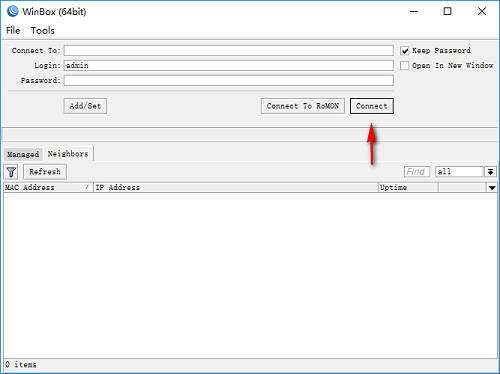The width and height of the screenshot is (500, 374).
Task: Enable Open In New Window checkbox
Action: tap(405, 66)
